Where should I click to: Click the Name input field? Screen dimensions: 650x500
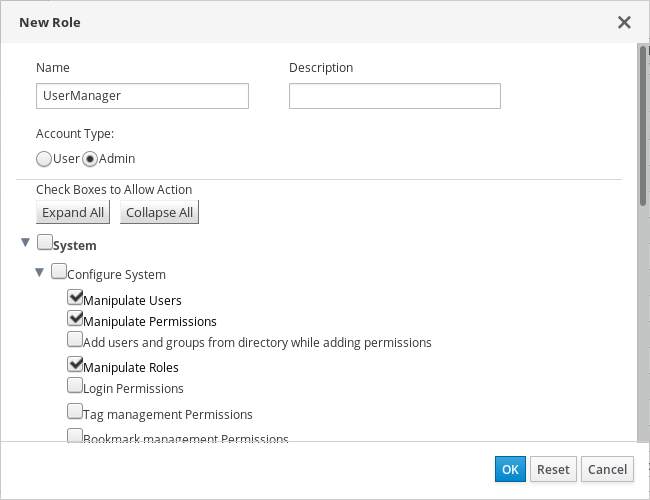click(142, 95)
